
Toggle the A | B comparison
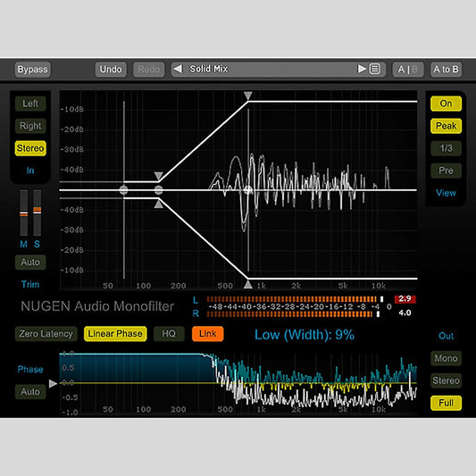tap(408, 70)
